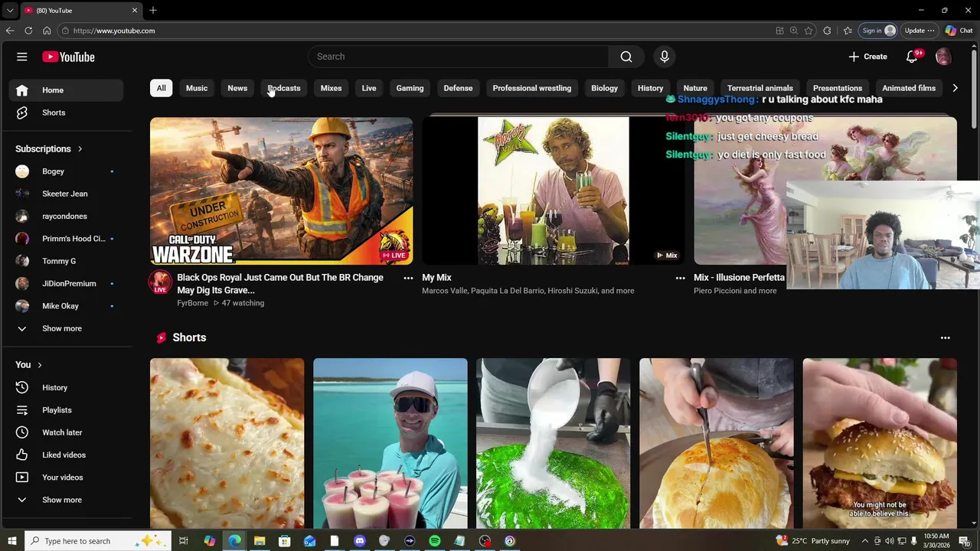
Task: Open the You header chevron
Action: 40,365
